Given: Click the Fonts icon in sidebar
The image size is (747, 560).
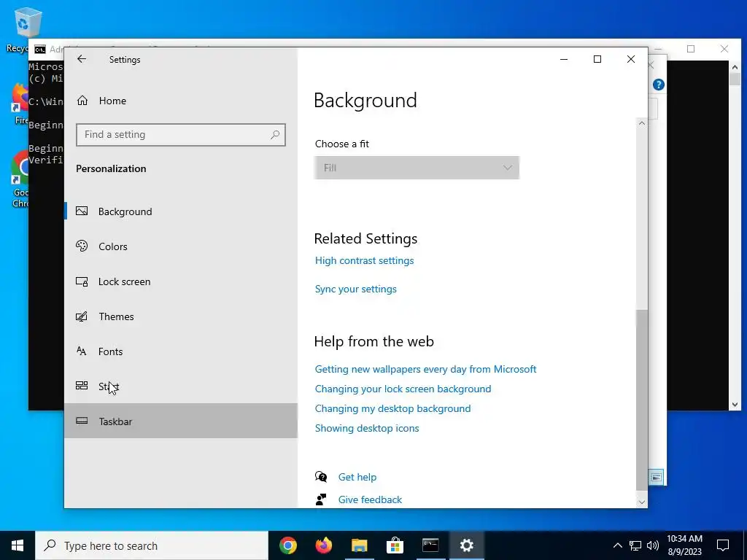Looking at the screenshot, I should (x=82, y=351).
